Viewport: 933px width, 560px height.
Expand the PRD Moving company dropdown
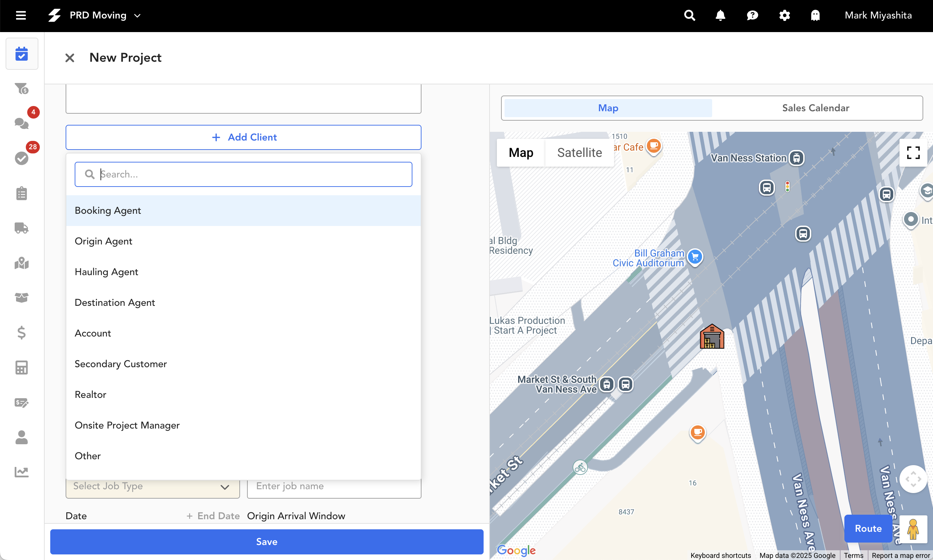pyautogui.click(x=137, y=15)
